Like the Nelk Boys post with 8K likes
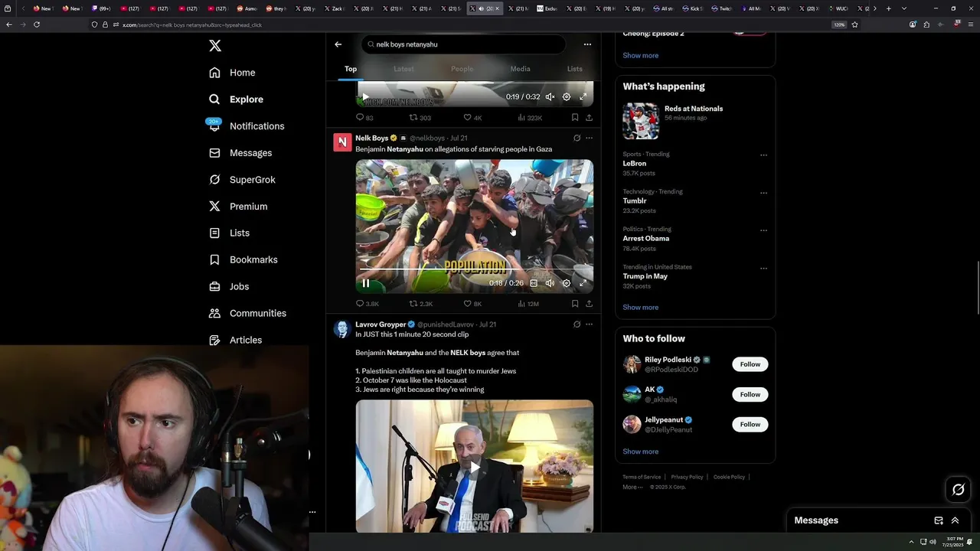Image resolution: width=980 pixels, height=551 pixels. [472, 304]
